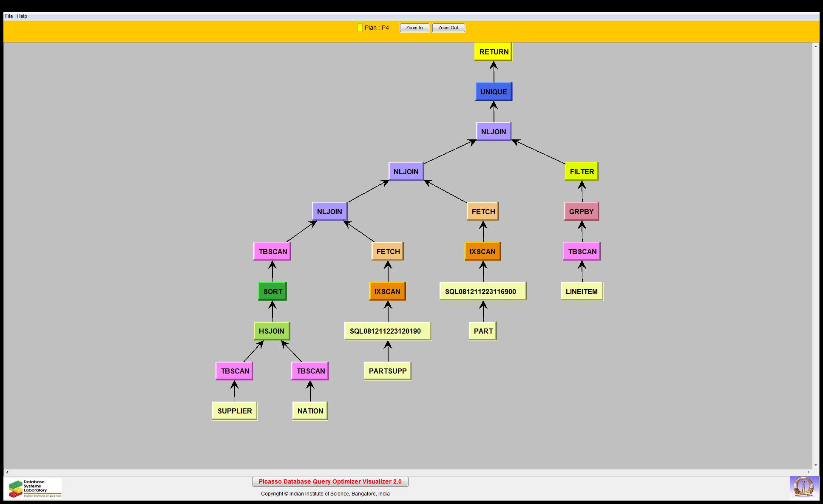Select the HSJOIN operator node
This screenshot has width=823, height=504.
(x=271, y=331)
